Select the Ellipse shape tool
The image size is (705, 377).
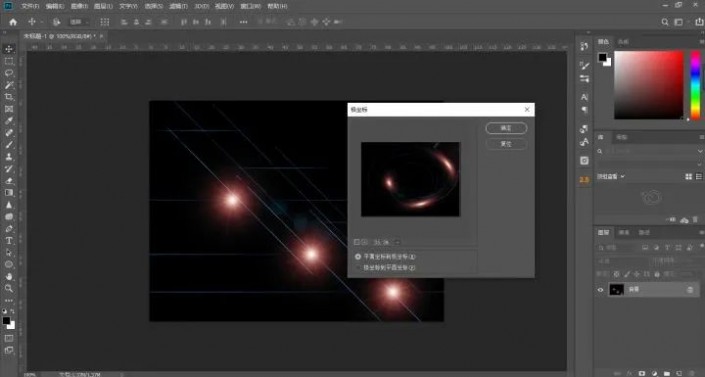pos(9,265)
